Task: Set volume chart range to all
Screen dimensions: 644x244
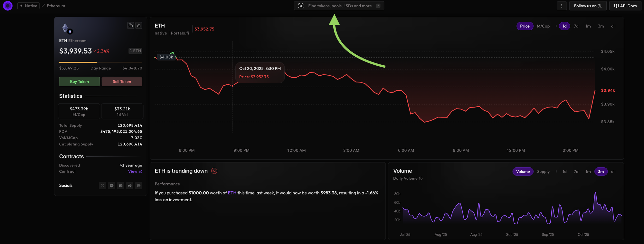Action: coord(613,172)
